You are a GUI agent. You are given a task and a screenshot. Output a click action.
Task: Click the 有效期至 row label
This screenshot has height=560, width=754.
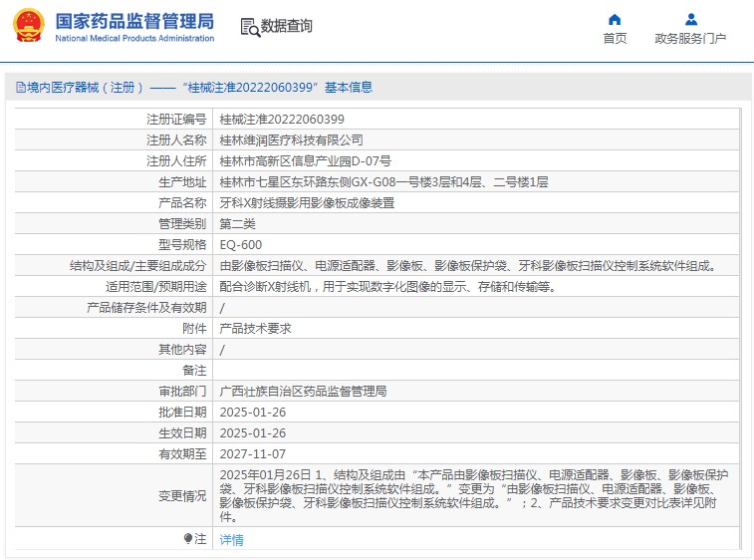click(182, 454)
